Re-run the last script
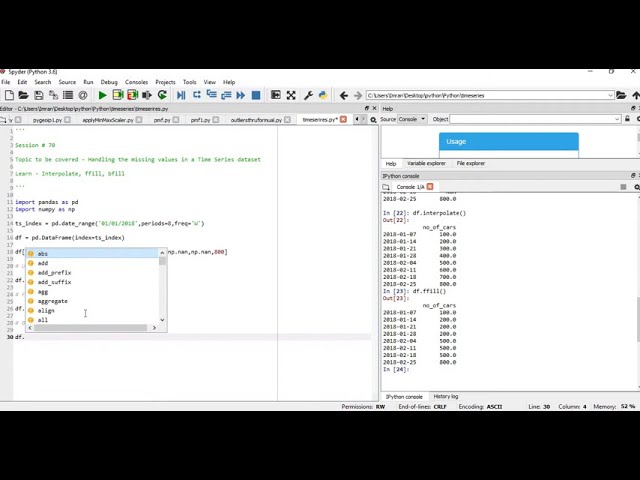 [x=162, y=95]
